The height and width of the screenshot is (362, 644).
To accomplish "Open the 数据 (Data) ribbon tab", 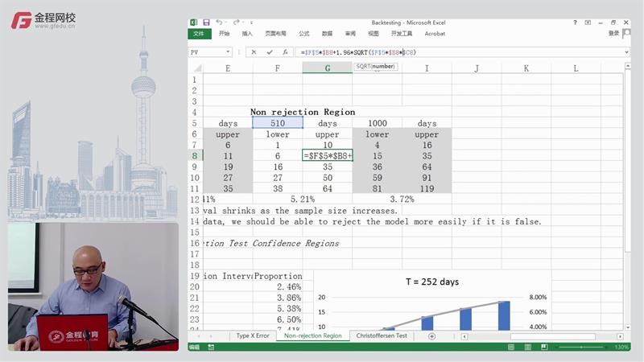I will [327, 34].
